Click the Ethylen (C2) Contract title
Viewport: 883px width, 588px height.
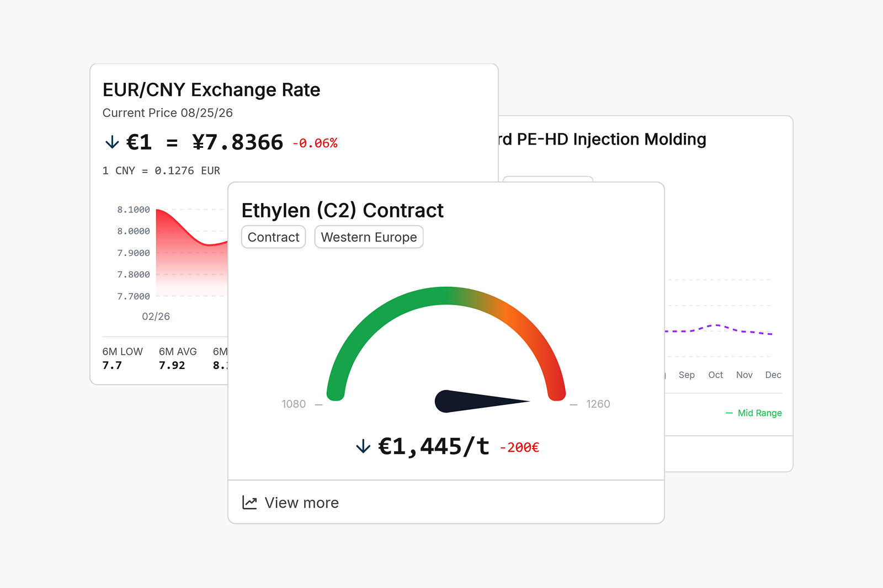(342, 211)
